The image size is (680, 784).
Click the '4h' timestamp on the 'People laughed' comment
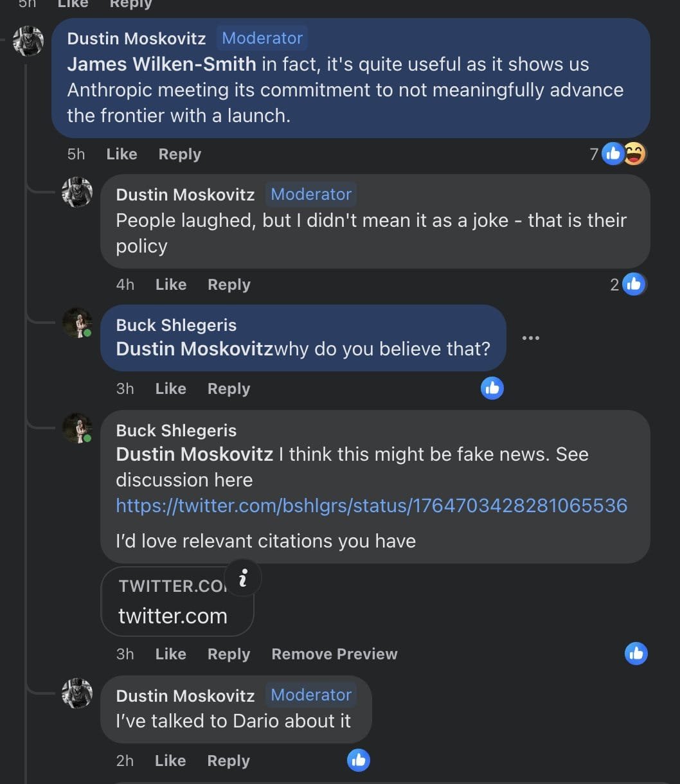pyautogui.click(x=125, y=284)
